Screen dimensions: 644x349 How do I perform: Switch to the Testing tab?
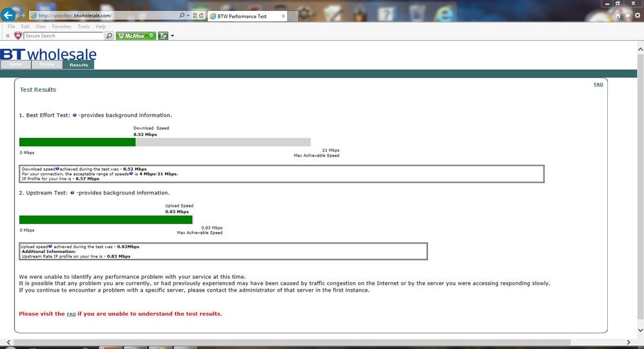click(46, 64)
